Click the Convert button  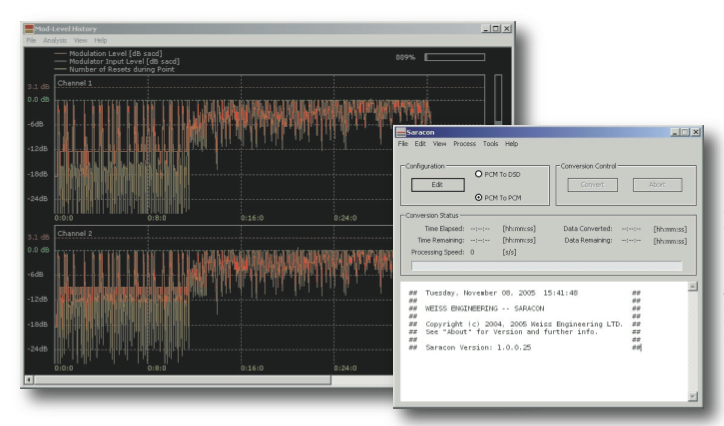click(592, 185)
